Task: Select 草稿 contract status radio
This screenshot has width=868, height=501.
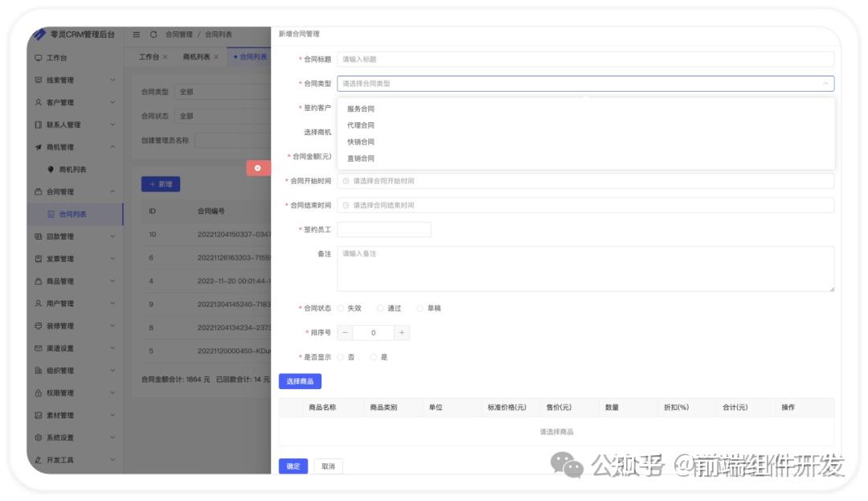Action: [420, 308]
